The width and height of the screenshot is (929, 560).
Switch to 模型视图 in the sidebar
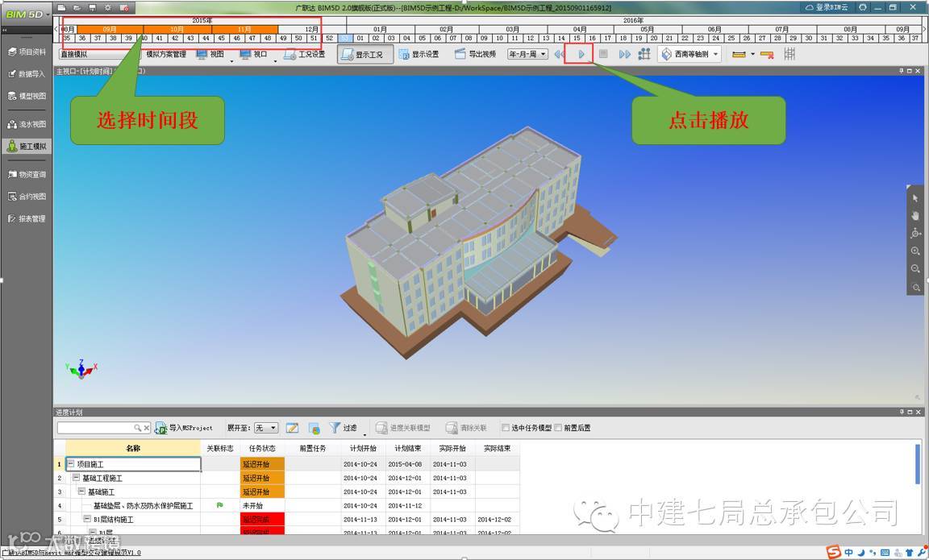[x=27, y=96]
